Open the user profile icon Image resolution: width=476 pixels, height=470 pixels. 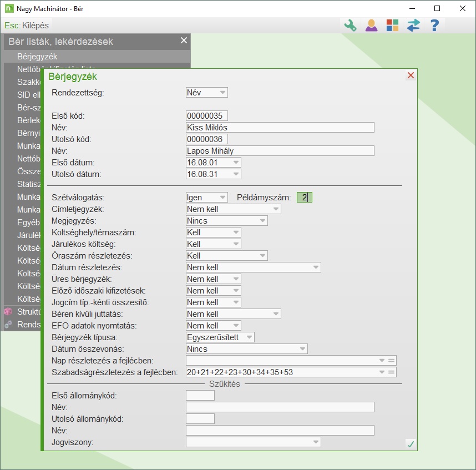click(x=371, y=26)
